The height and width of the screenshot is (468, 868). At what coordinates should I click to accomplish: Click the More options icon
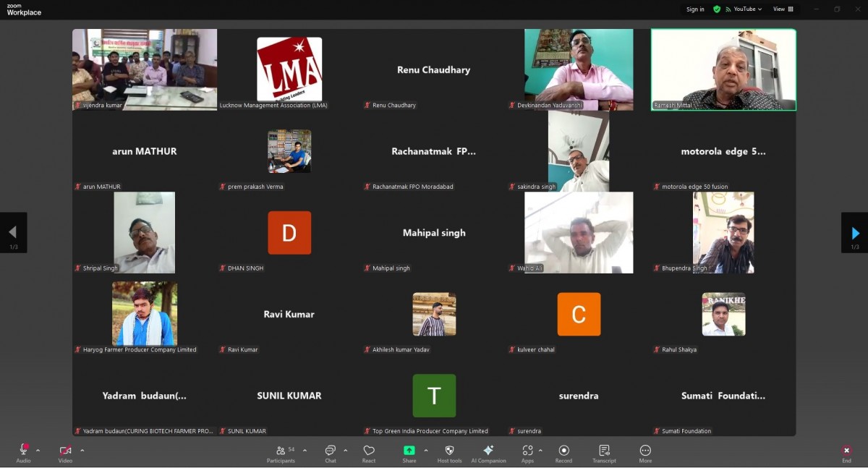pyautogui.click(x=645, y=453)
